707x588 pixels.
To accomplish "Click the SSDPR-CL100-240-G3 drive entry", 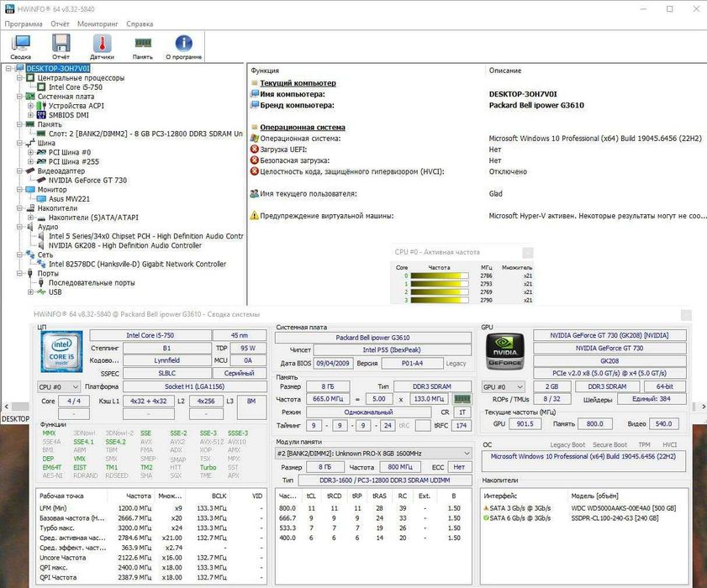I will click(x=615, y=517).
